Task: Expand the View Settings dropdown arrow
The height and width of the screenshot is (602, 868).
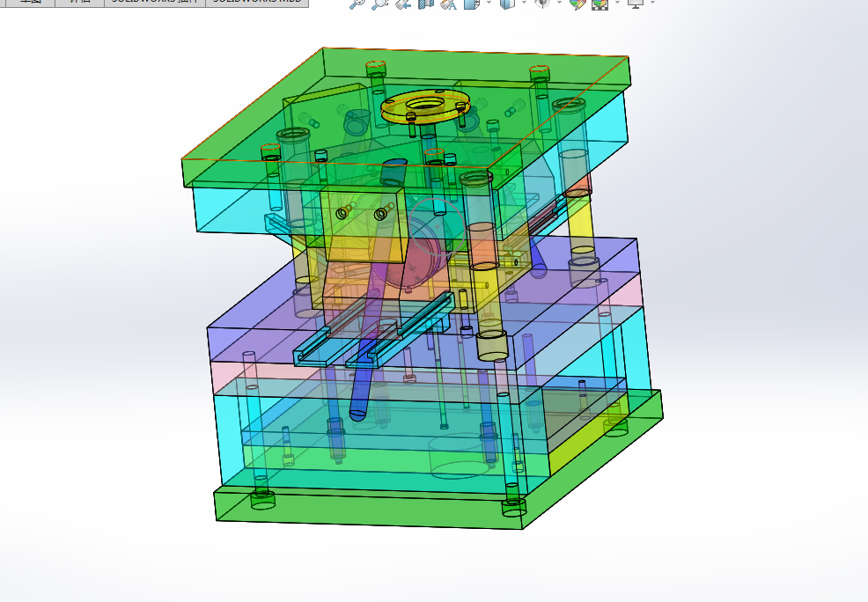Action: (652, 3)
